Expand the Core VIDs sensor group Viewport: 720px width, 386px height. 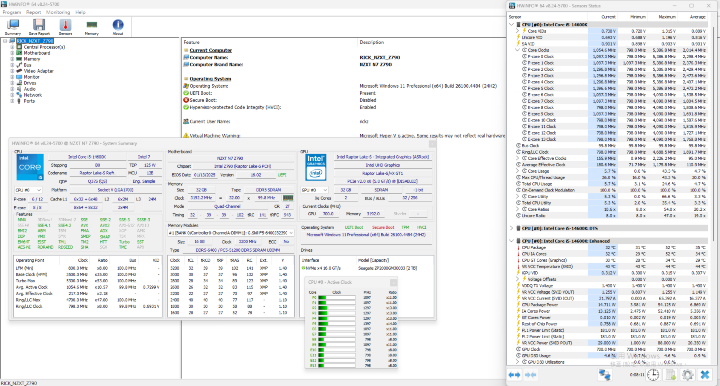(x=518, y=31)
